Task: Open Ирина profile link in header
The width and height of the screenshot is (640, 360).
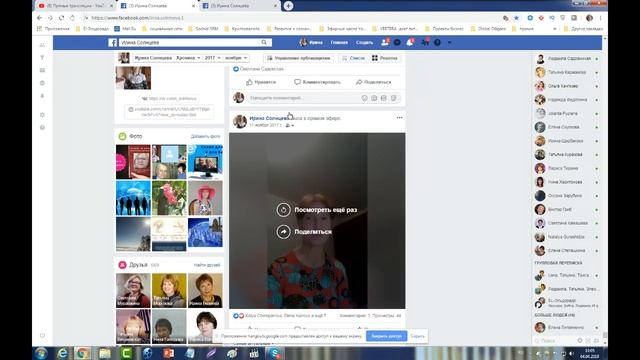Action: tap(311, 42)
